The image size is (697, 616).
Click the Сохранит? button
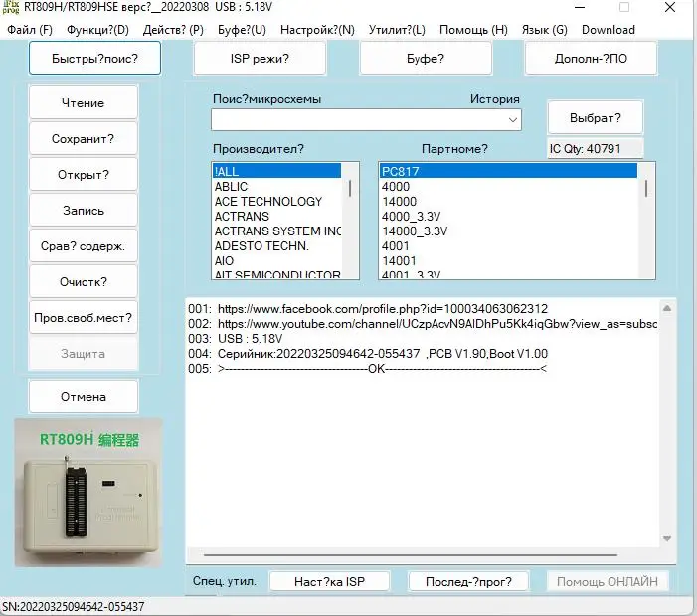pyautogui.click(x=84, y=138)
